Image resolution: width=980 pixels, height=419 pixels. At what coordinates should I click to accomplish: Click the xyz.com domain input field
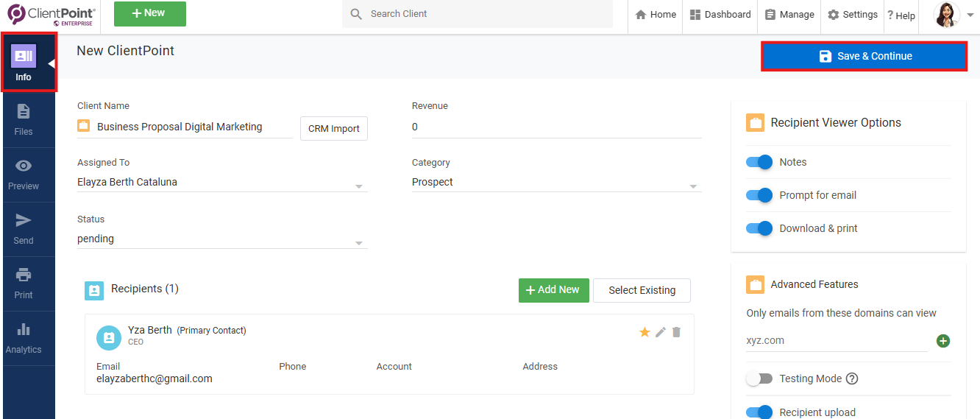[x=837, y=341]
